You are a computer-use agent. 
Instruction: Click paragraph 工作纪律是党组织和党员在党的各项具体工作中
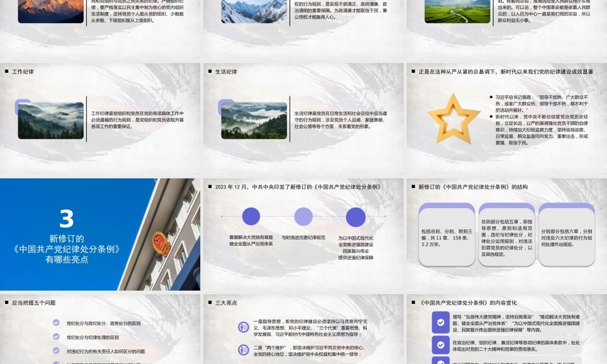tap(137, 120)
